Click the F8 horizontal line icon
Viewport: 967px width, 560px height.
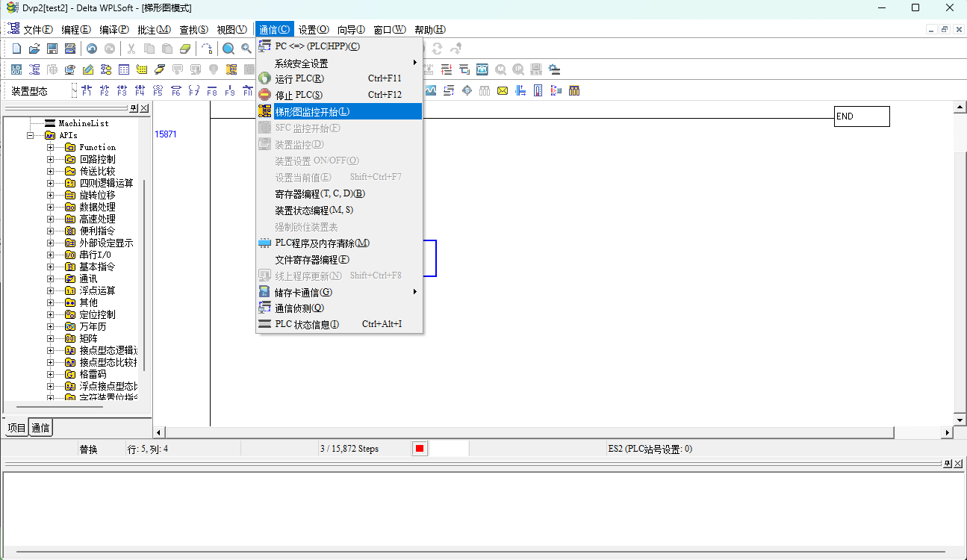212,90
